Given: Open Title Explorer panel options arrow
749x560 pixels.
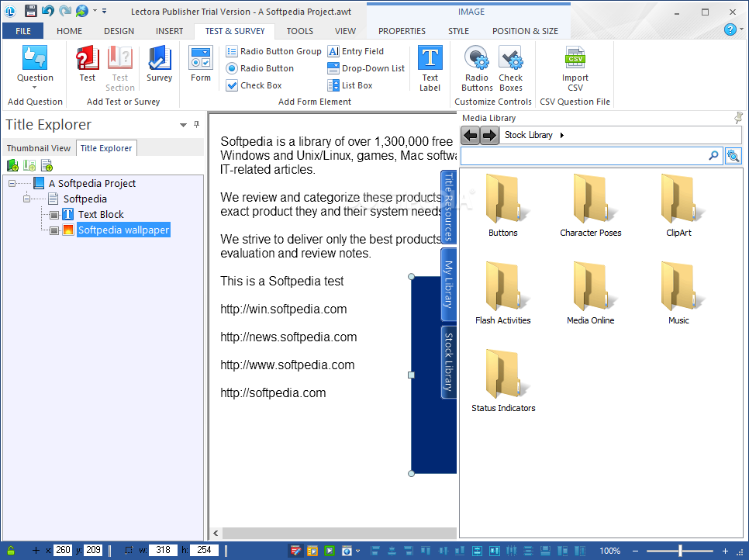Looking at the screenshot, I should 183,125.
